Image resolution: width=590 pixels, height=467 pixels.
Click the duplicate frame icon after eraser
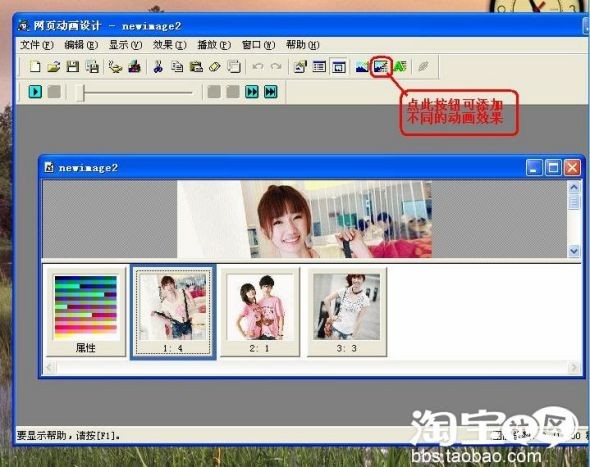click(x=234, y=67)
